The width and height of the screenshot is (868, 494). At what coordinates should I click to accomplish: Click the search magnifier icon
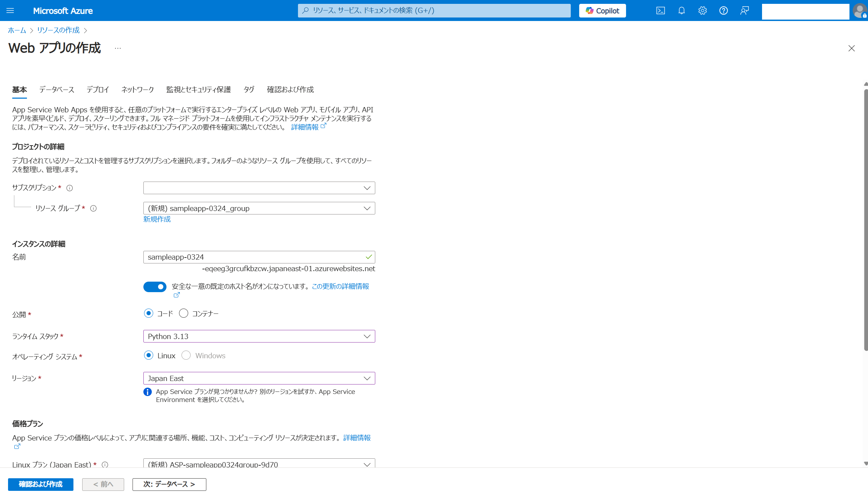click(305, 10)
